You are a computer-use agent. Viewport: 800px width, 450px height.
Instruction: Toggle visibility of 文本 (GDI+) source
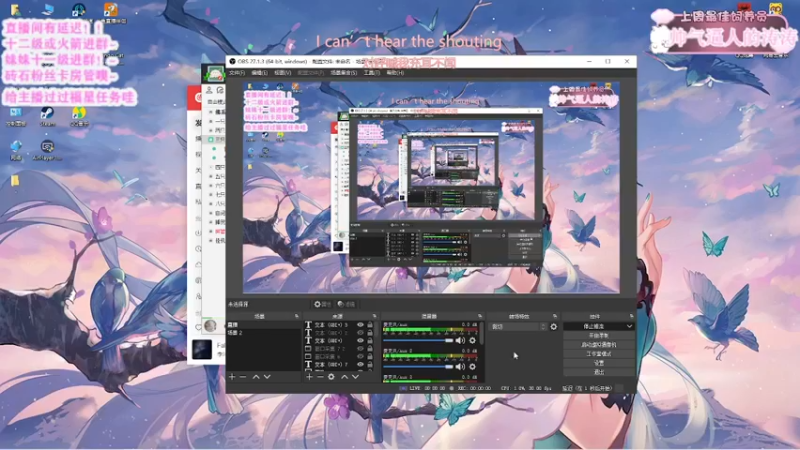(360, 340)
